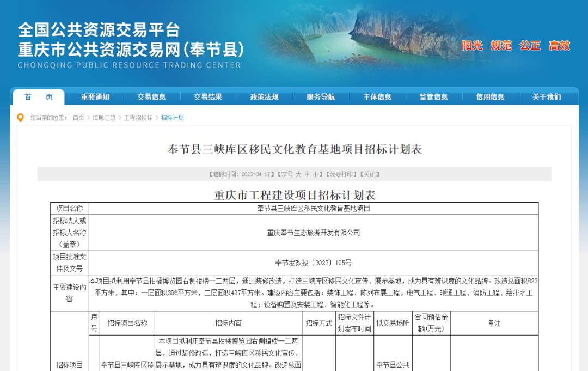Click 信息汇总 breadcrumb link
The image size is (588, 371).
click(x=104, y=118)
